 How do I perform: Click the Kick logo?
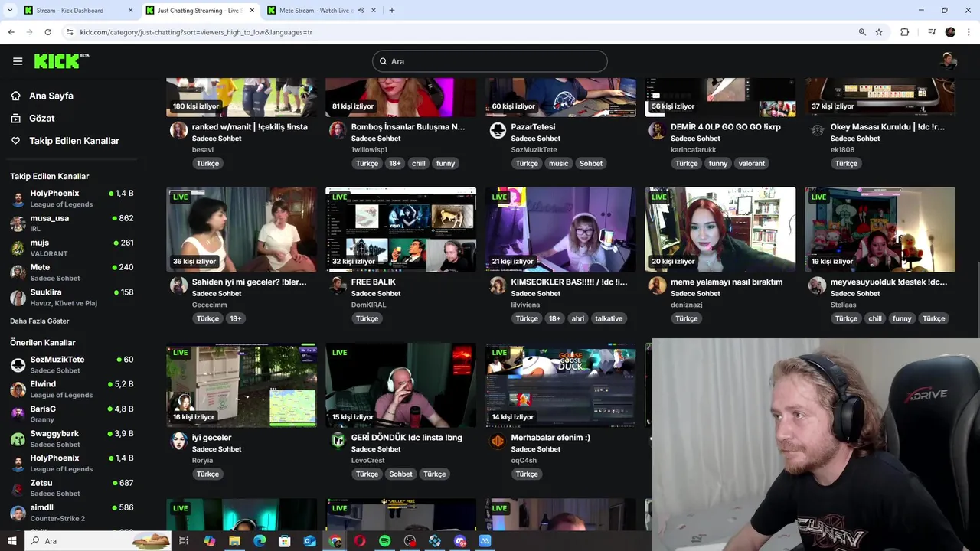coord(61,61)
